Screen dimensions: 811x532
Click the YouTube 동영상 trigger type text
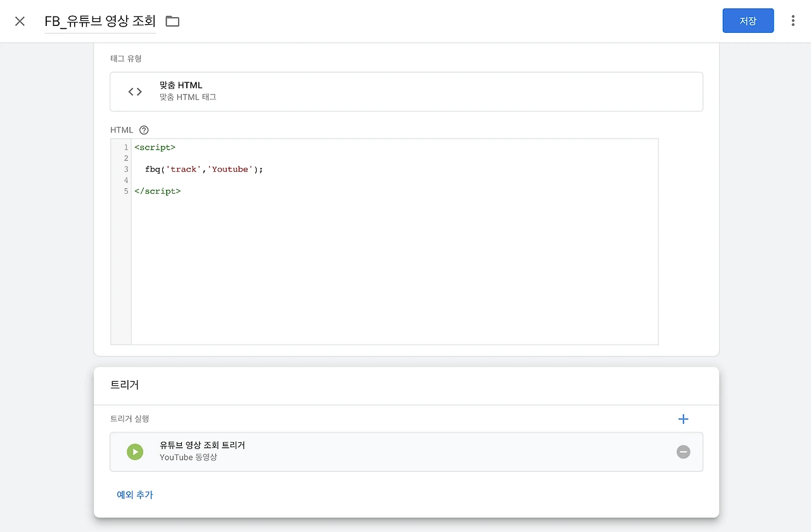[188, 457]
